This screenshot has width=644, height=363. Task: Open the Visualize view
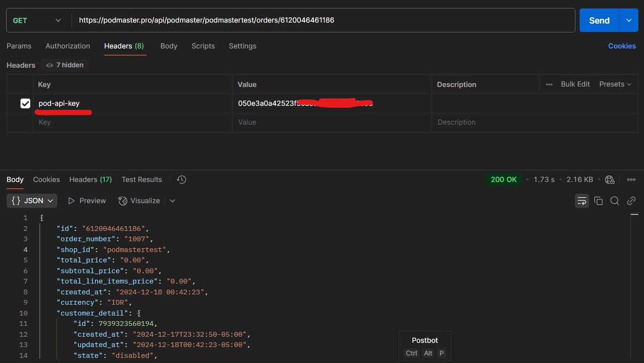[x=139, y=201]
